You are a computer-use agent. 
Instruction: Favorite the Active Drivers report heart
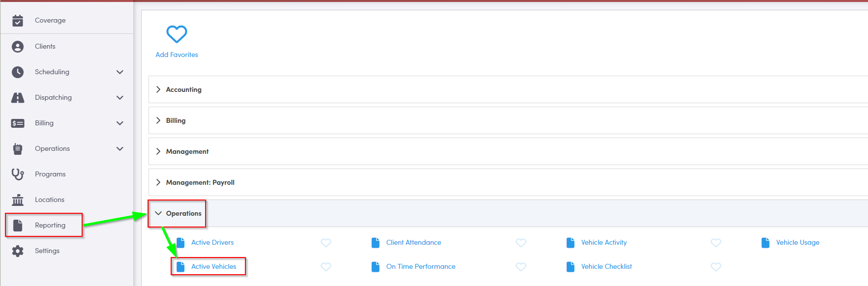[x=326, y=243]
